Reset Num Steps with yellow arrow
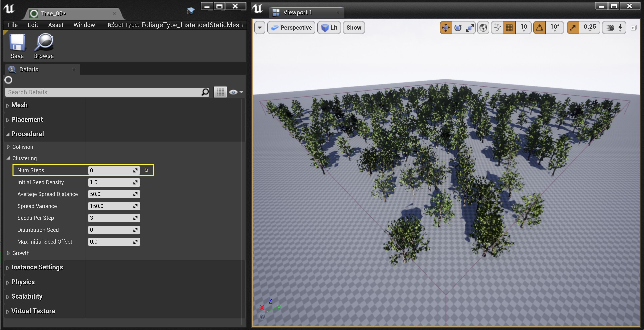The width and height of the screenshot is (644, 330). click(x=146, y=170)
